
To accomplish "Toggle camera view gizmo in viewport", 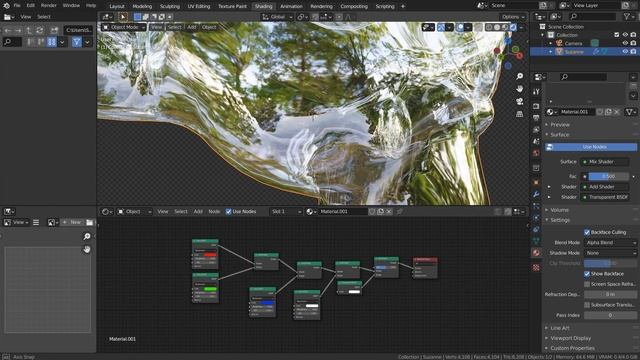I will click(x=519, y=101).
